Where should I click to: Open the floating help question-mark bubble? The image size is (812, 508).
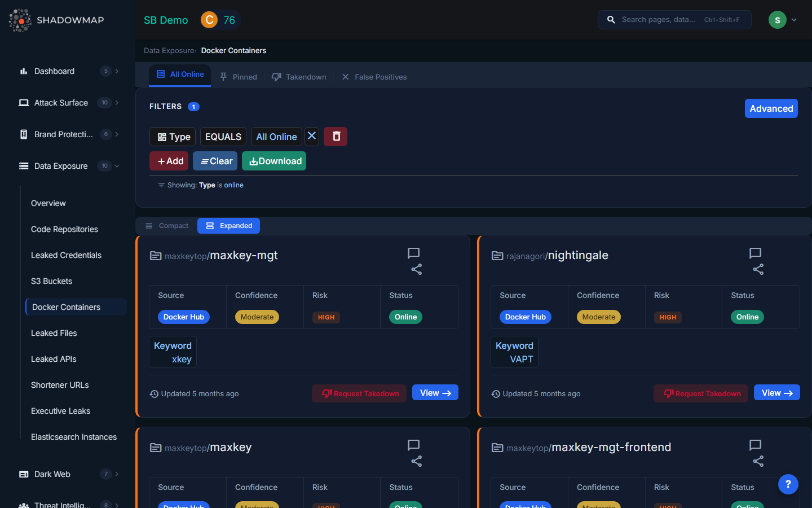[788, 484]
